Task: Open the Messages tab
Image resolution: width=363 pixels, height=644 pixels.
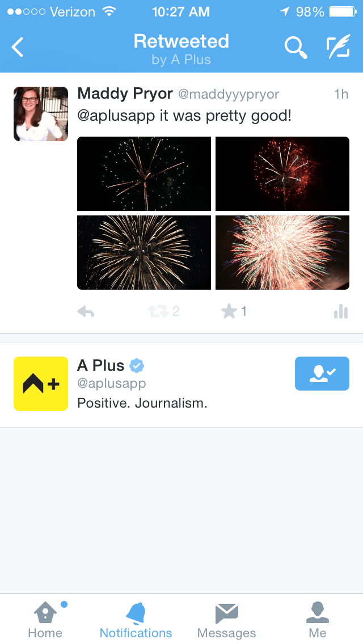Action: 226,620
